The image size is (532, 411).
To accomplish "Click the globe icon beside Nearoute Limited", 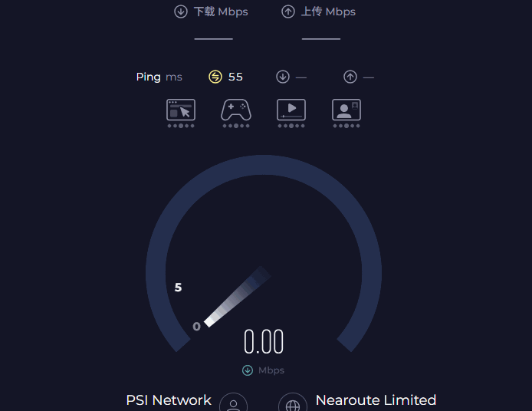I will [x=292, y=405].
